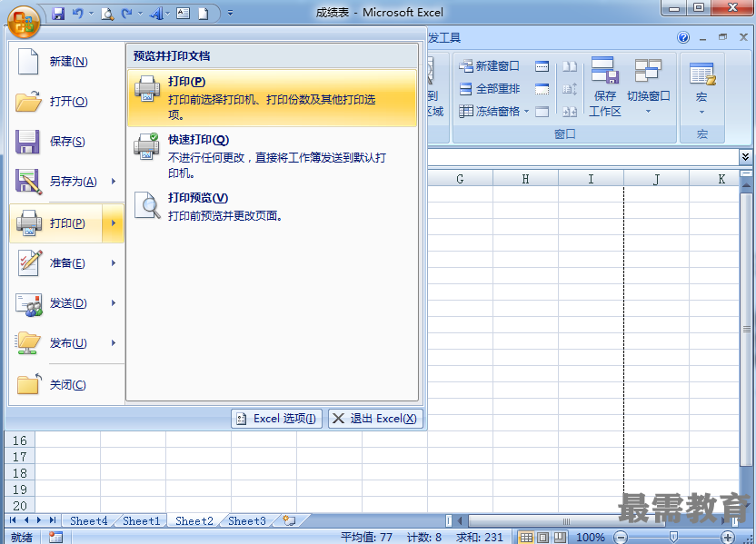Image resolution: width=756 pixels, height=544 pixels.
Task: Switch to Page Break Preview in status bar
Action: 560,537
